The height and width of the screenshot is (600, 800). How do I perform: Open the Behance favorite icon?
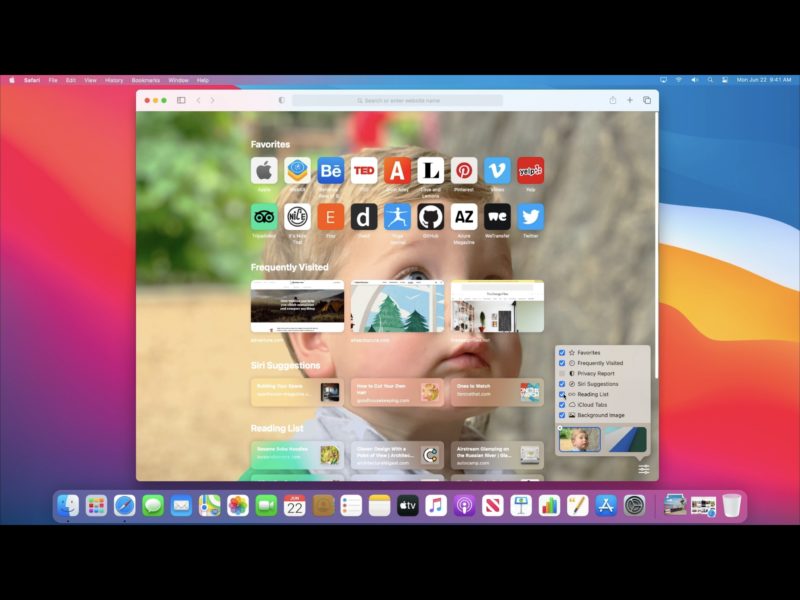(331, 170)
